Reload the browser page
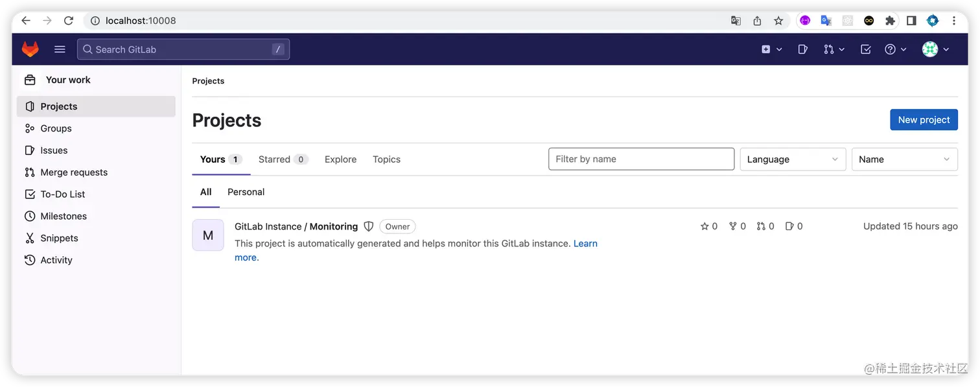This screenshot has width=980, height=387. pos(69,21)
